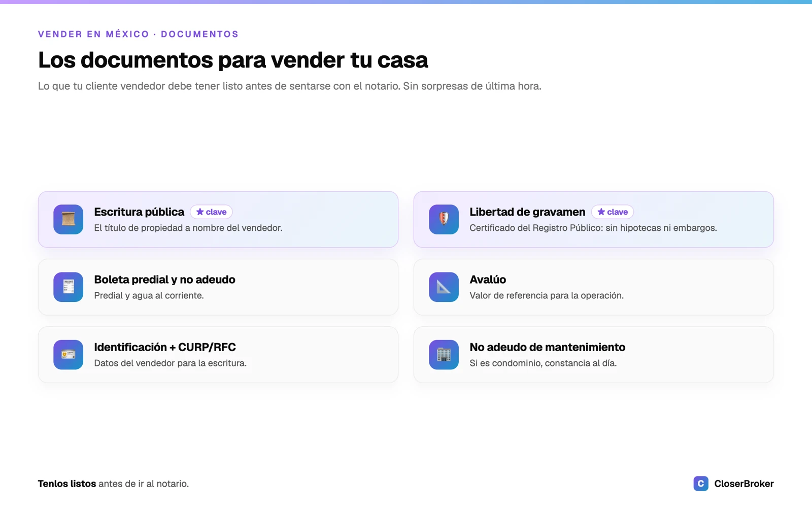Click the scroll icon beside Escritura pública
This screenshot has width=812, height=514.
pos(68,219)
